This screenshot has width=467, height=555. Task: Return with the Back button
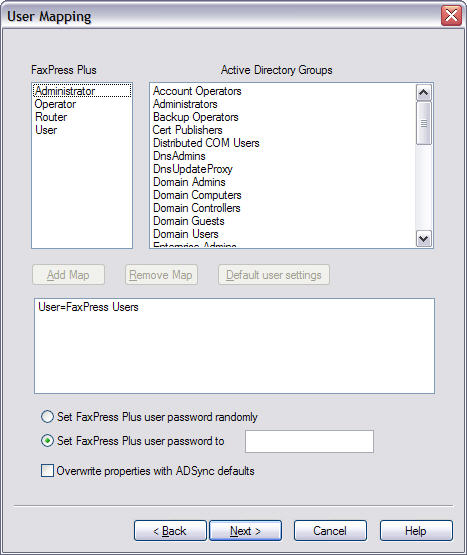pos(170,531)
